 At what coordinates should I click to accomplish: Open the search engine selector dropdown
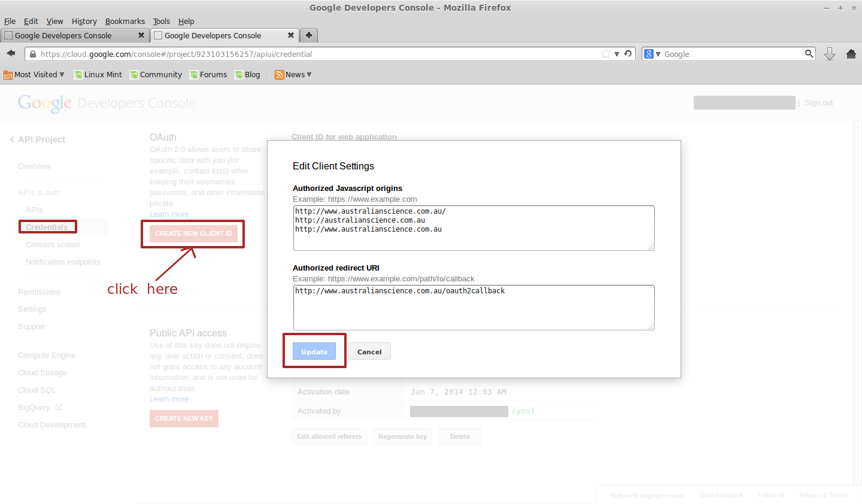tap(658, 54)
